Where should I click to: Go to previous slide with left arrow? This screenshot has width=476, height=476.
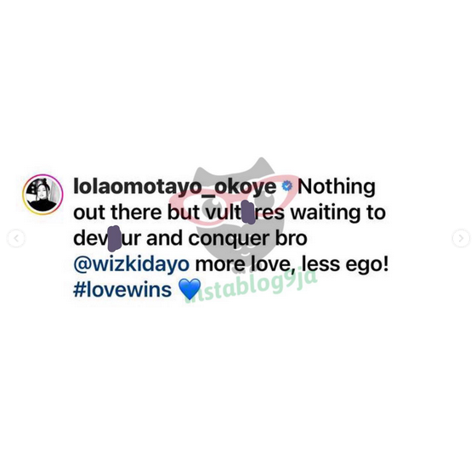pyautogui.click(x=16, y=238)
